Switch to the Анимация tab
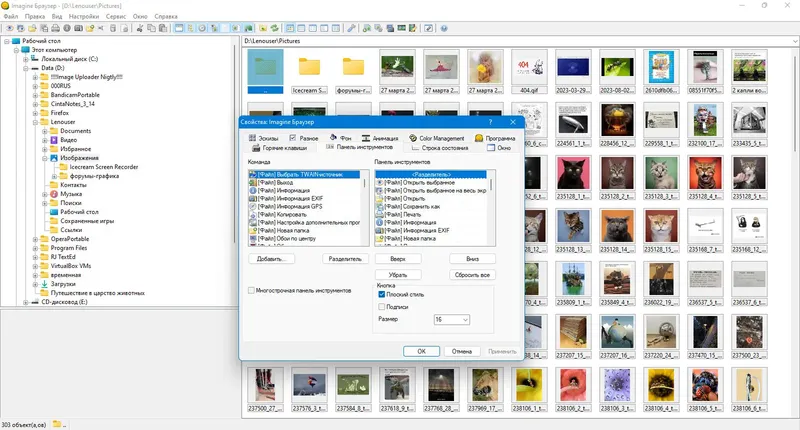The image size is (800, 430). (380, 138)
